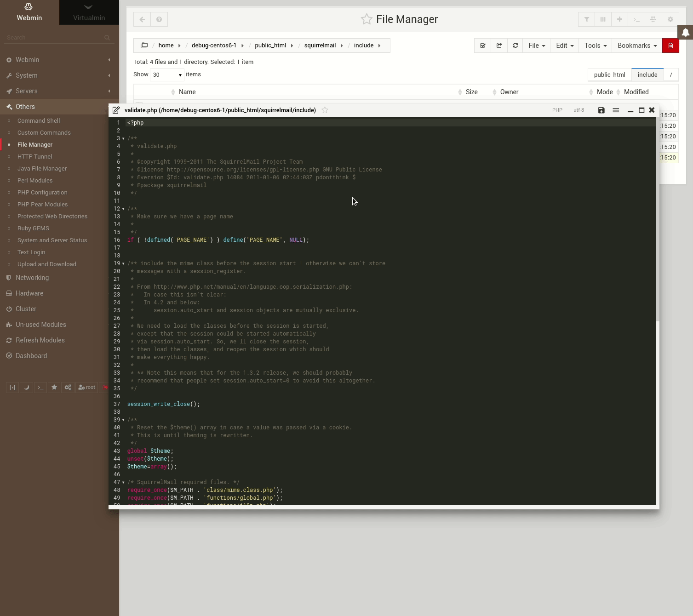Select the include directory tab

[x=647, y=74]
